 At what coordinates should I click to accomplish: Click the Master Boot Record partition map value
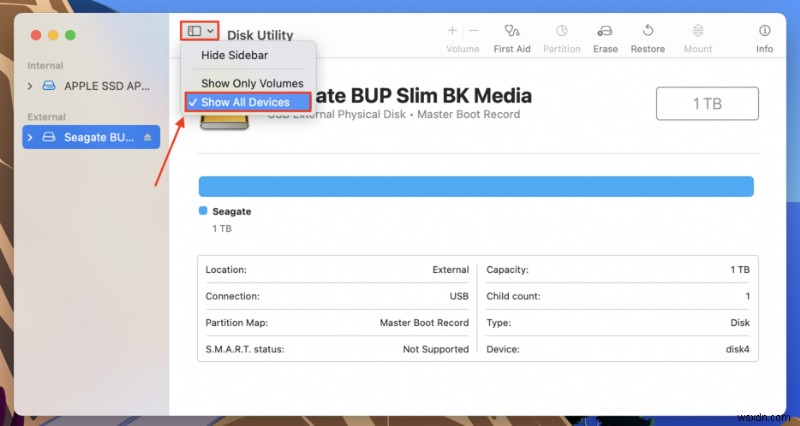click(x=424, y=322)
